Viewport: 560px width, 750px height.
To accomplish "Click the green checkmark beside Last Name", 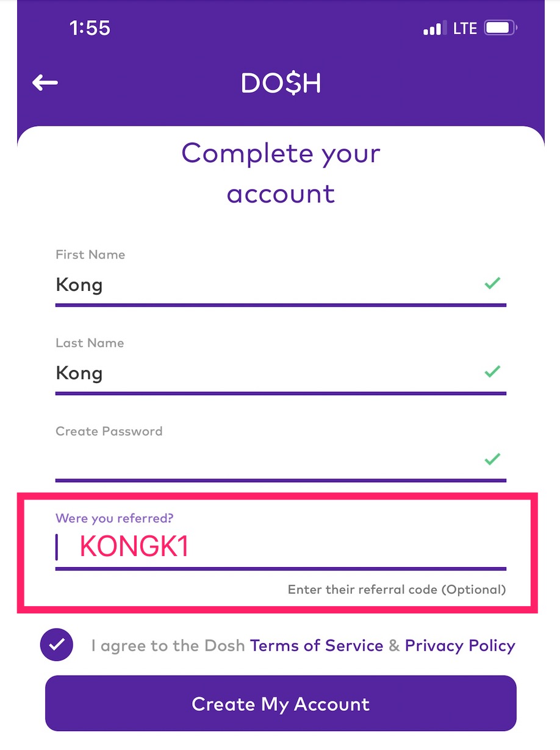I will coord(492,371).
